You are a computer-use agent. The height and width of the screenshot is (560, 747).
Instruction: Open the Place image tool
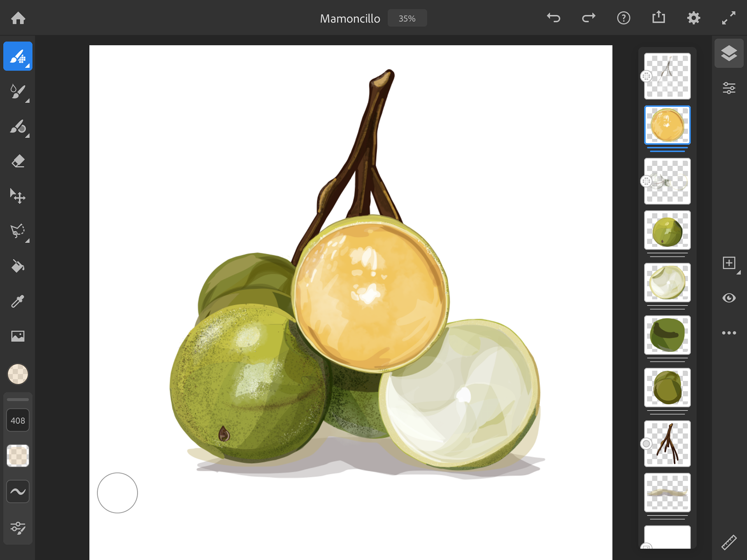click(x=18, y=336)
